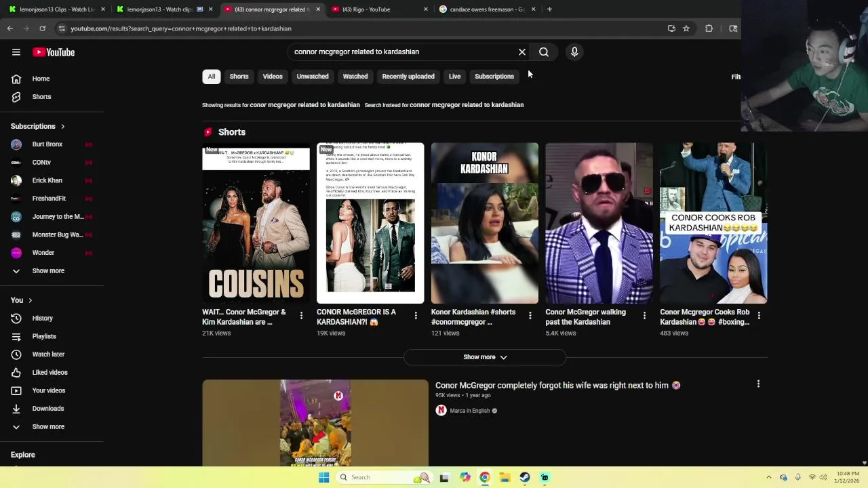Click the magnifier search button
This screenshot has height=488, width=868.
(x=544, y=52)
